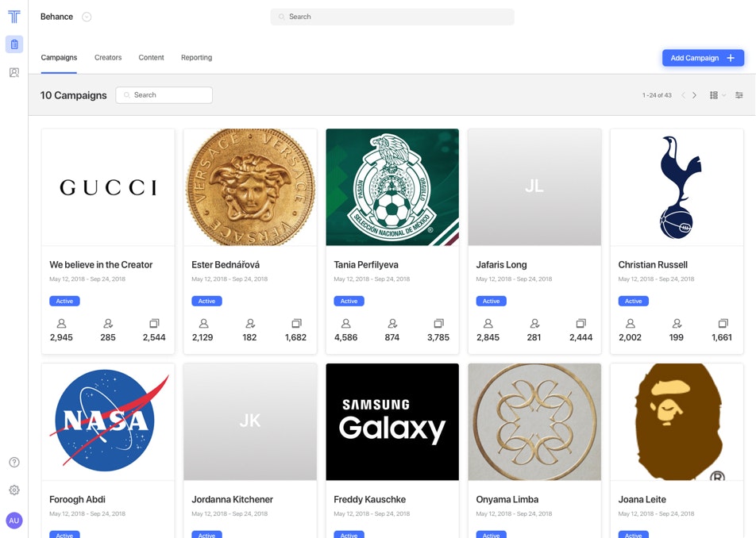Expand the Behance workspace dropdown
The height and width of the screenshot is (538, 756).
pos(87,17)
